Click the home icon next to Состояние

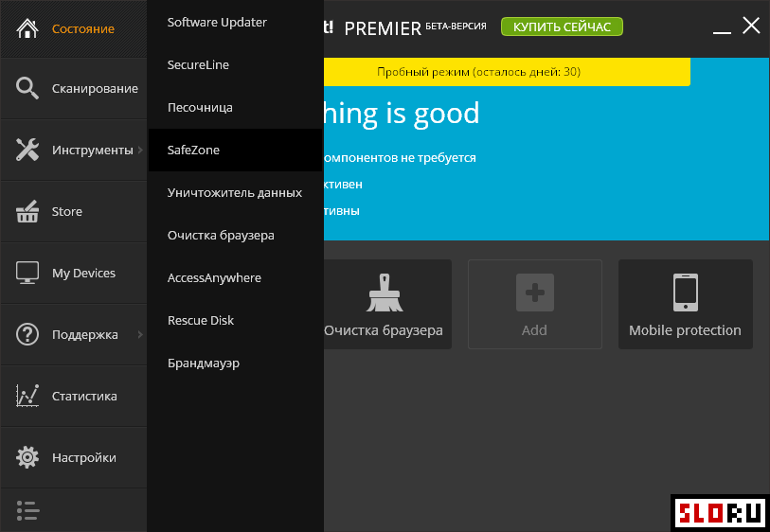click(x=27, y=28)
